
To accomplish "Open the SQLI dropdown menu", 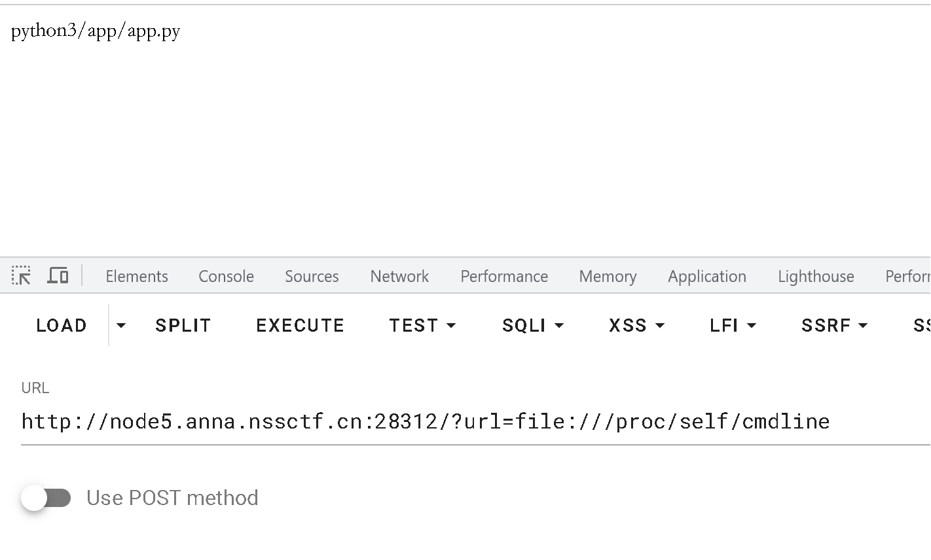I will pyautogui.click(x=532, y=325).
